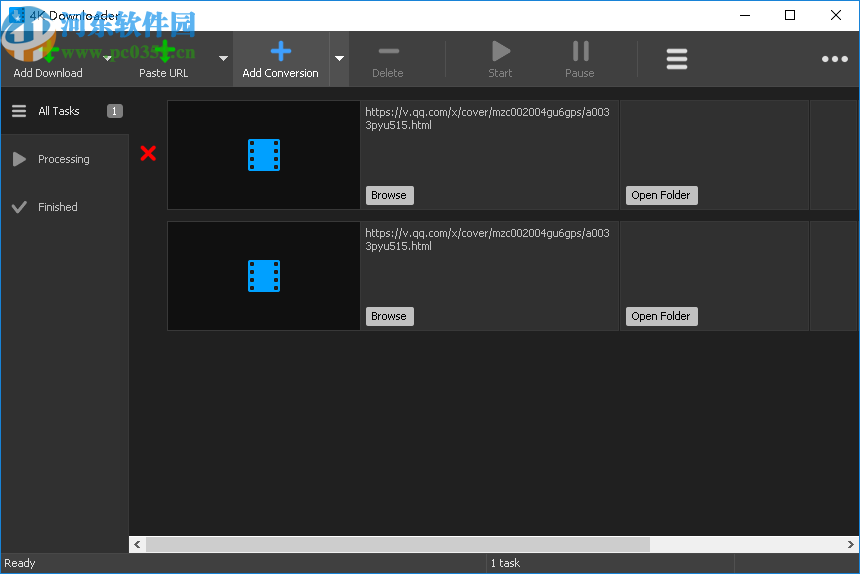Expand the Paste URL dropdown arrow
The image size is (860, 574).
pos(223,58)
